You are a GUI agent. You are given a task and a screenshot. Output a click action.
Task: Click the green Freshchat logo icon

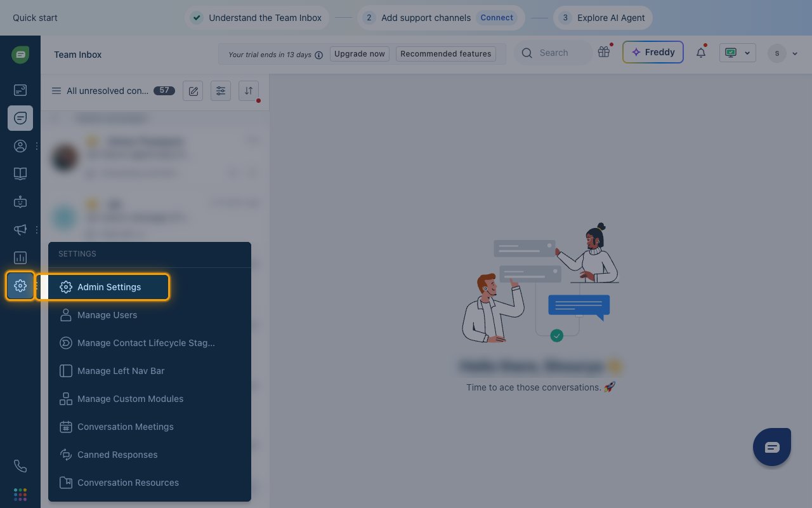20,55
